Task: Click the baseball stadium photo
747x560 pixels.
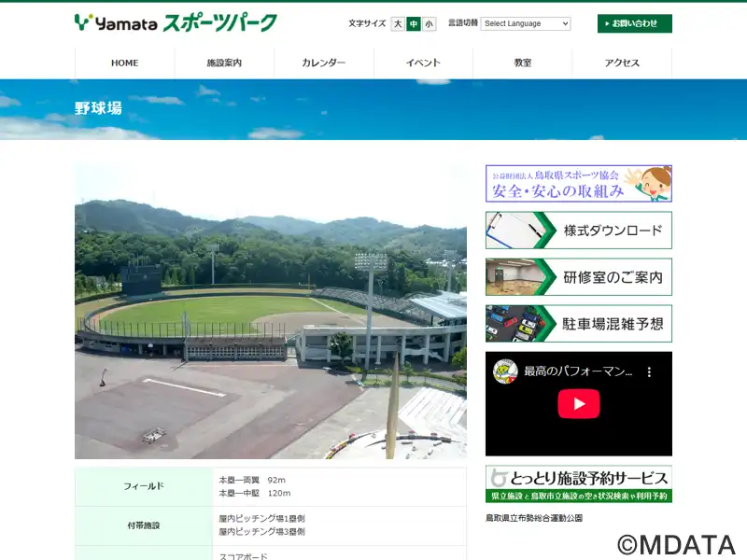Action: click(271, 312)
